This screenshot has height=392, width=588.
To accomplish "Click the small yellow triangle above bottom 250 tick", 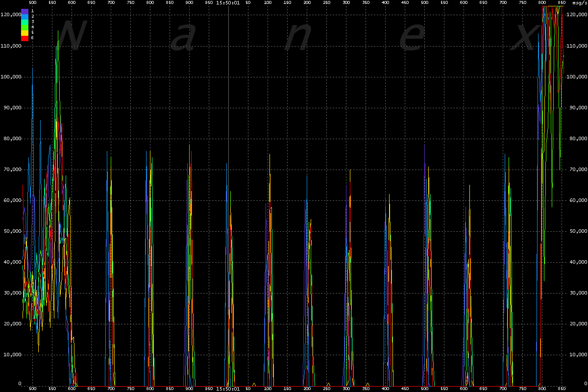I will 328,384.
